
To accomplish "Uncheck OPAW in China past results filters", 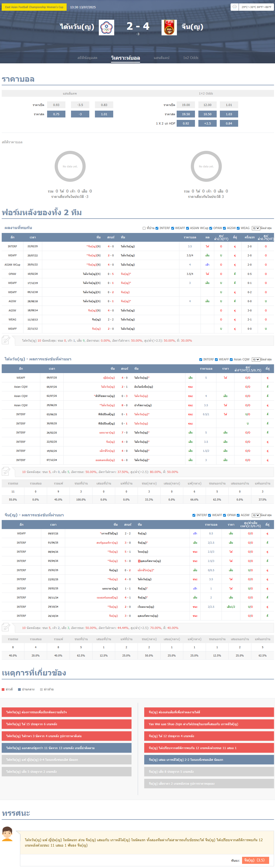I will (224, 515).
